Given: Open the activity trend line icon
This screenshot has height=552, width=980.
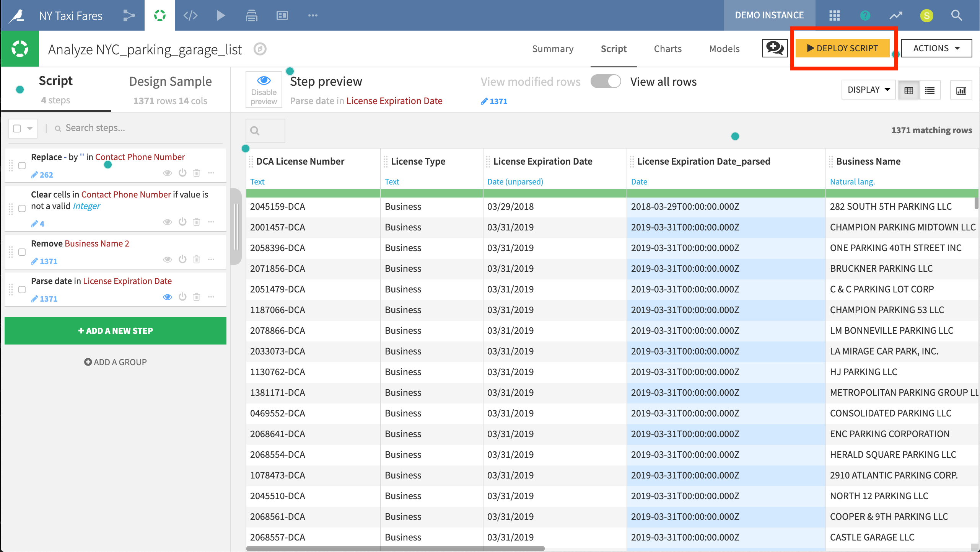Looking at the screenshot, I should (x=896, y=15).
